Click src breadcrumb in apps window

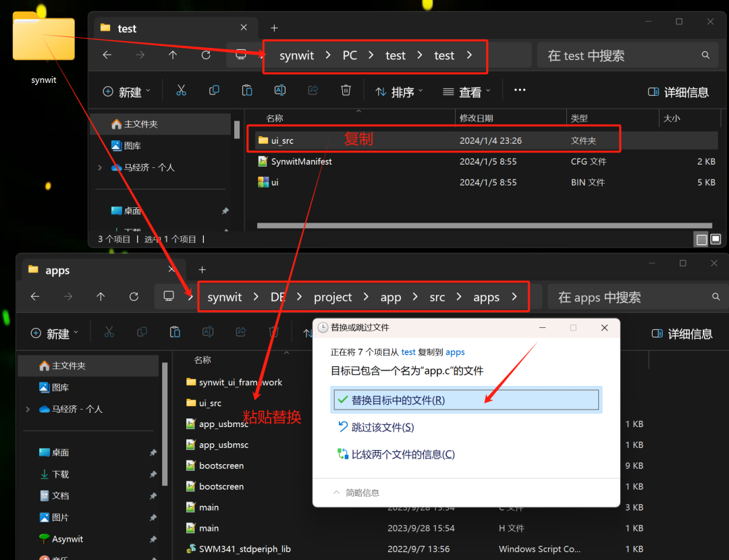click(x=437, y=297)
